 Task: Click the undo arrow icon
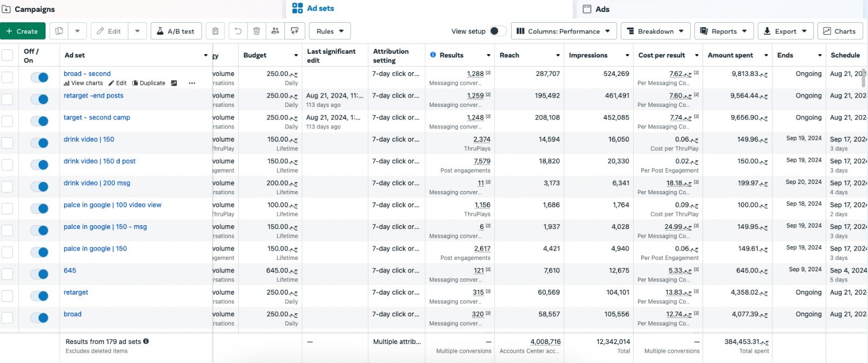coord(238,31)
